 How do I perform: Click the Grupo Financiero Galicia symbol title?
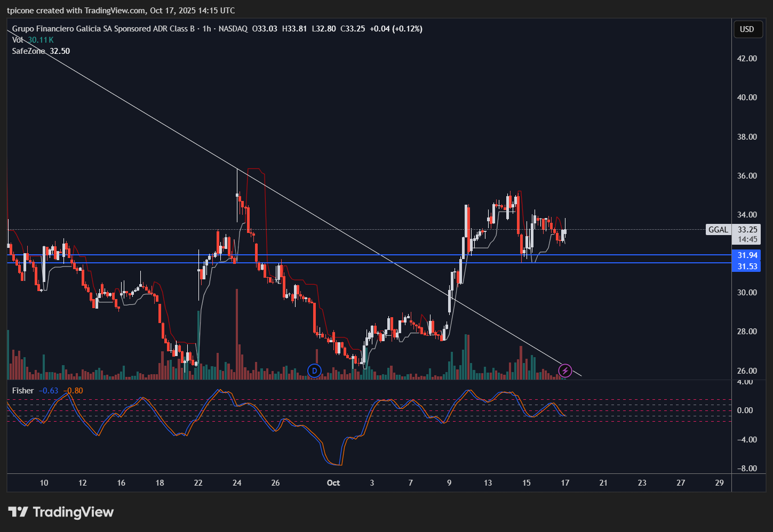click(x=103, y=29)
